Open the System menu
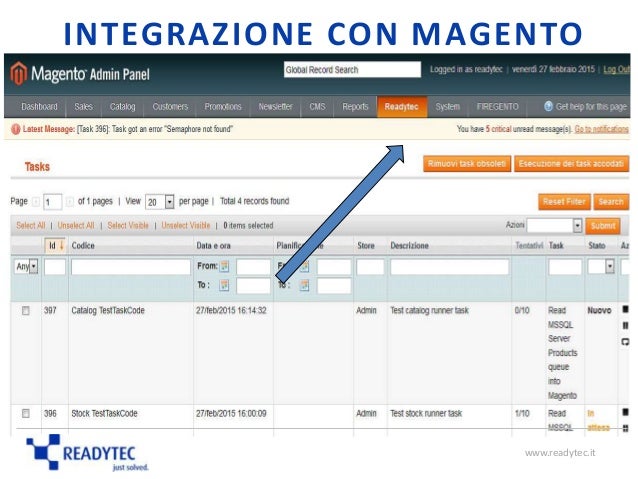 click(x=448, y=107)
